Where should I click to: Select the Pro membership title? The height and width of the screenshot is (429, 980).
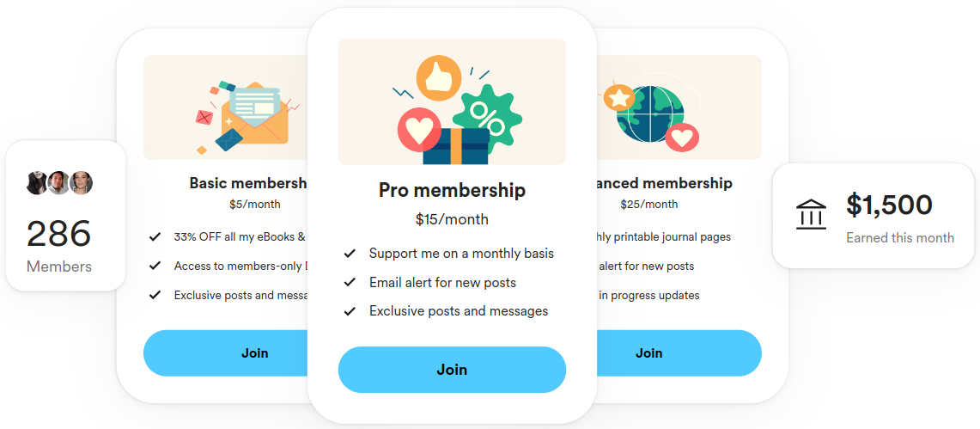452,190
